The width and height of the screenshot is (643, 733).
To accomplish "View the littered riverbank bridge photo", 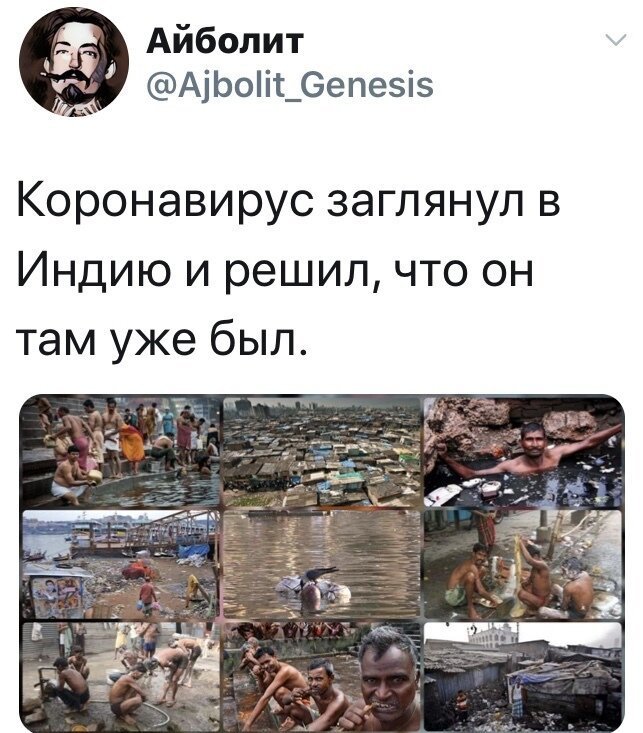I will 120,565.
